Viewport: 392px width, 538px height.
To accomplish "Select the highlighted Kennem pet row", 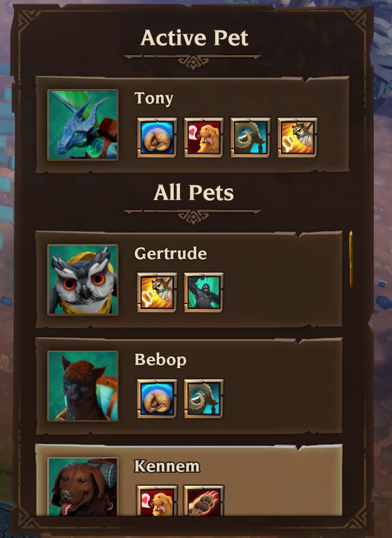I will (x=189, y=480).
